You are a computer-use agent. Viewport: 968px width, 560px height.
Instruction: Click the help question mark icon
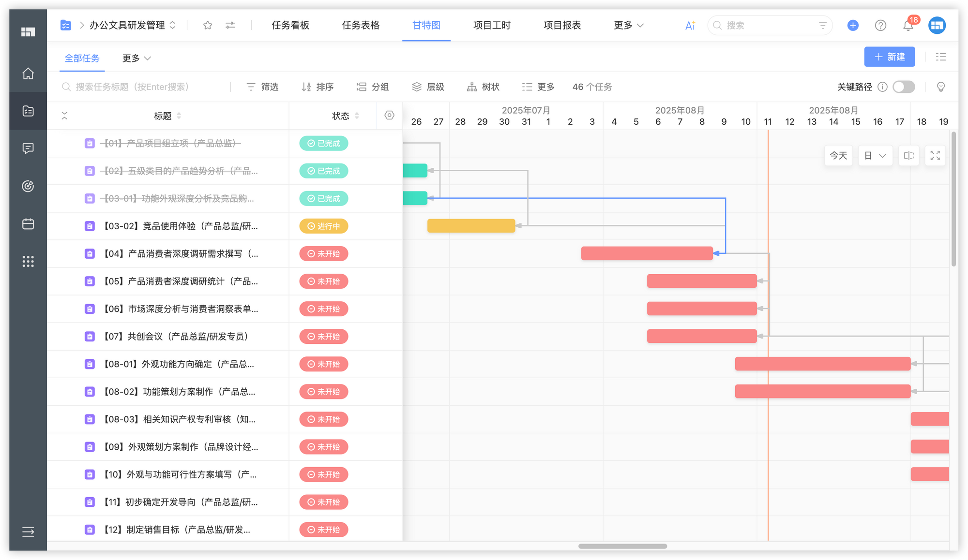tap(880, 25)
